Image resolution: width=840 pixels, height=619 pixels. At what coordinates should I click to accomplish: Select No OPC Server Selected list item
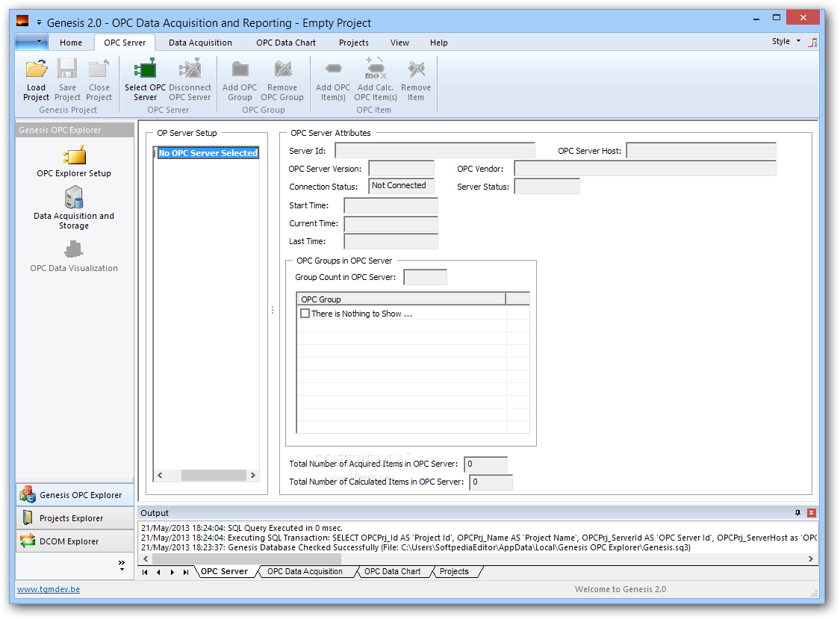click(208, 153)
